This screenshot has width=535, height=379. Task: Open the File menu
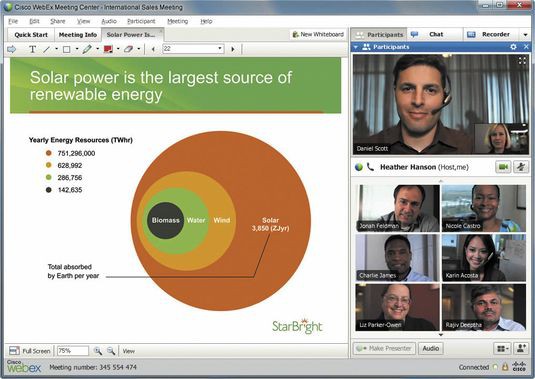click(x=13, y=21)
